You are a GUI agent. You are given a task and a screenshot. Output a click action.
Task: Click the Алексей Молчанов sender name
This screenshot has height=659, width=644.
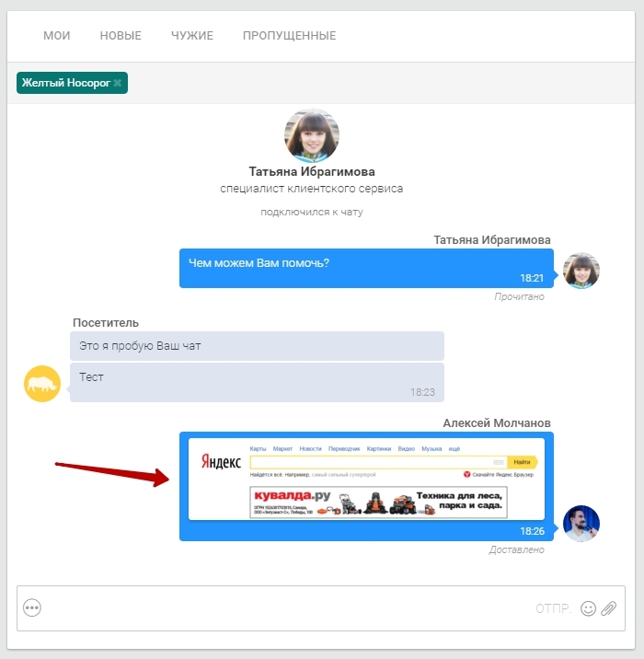pyautogui.click(x=497, y=423)
